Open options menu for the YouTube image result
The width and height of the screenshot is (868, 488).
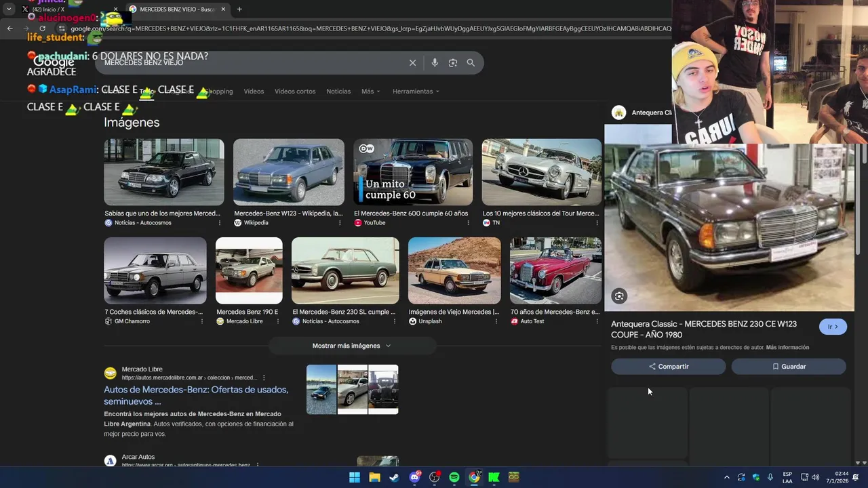(468, 223)
